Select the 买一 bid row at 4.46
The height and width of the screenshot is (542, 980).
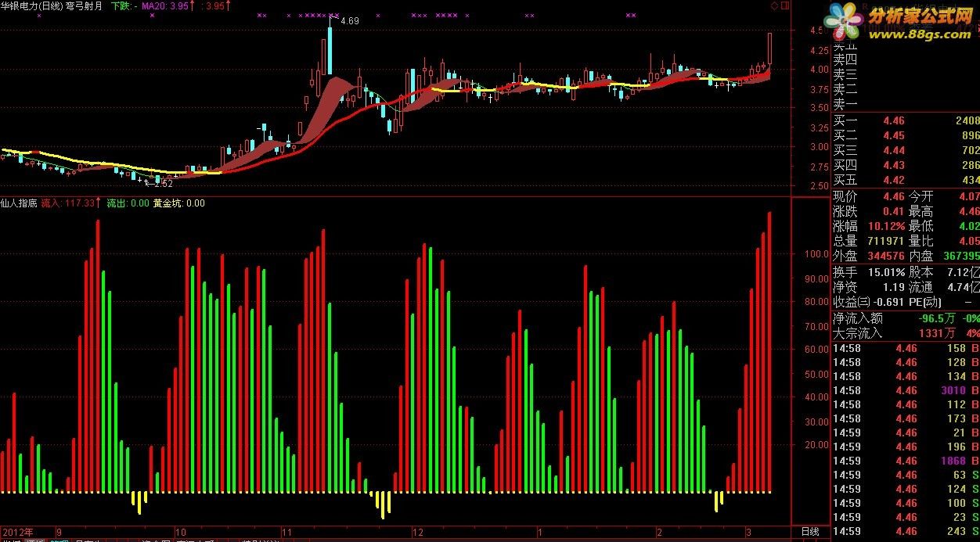click(x=905, y=121)
